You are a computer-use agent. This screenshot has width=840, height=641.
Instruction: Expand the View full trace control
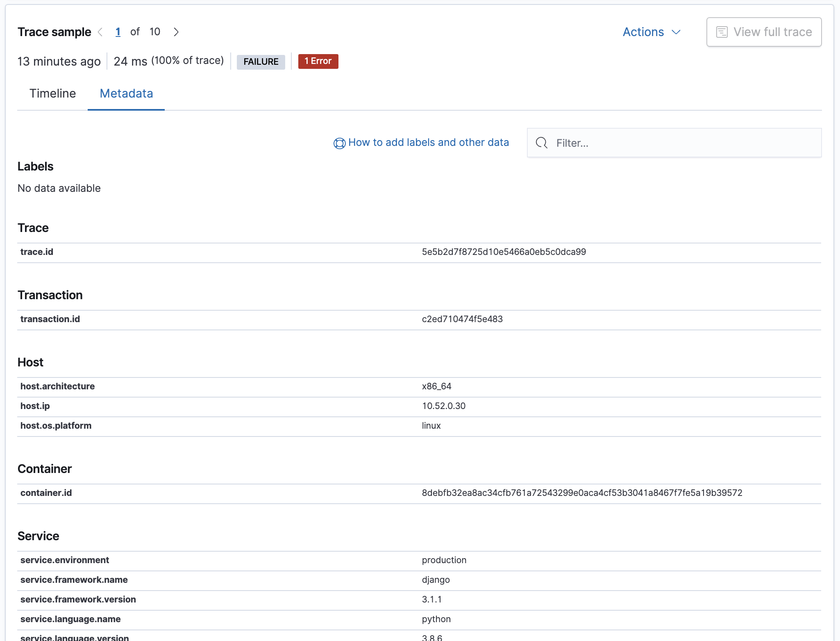coord(763,32)
